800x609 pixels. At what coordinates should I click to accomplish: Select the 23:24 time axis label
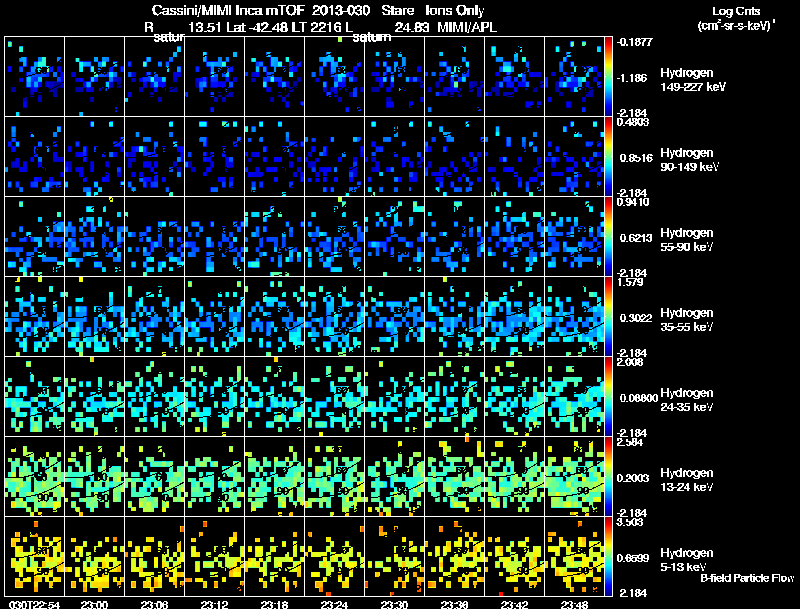[334, 605]
